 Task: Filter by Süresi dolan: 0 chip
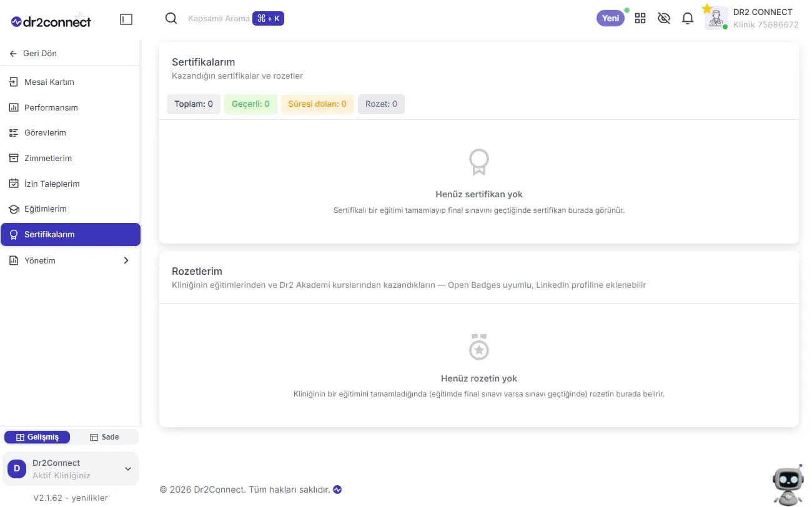317,104
